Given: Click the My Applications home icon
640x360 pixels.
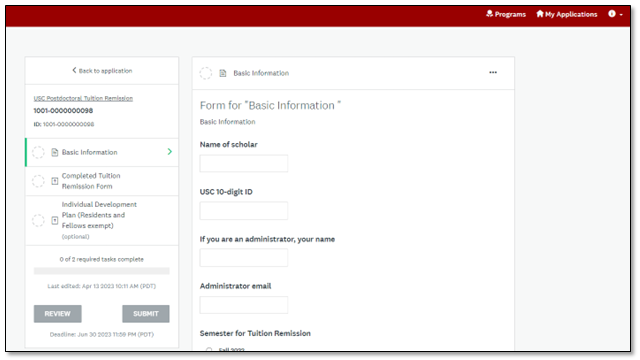Looking at the screenshot, I should pyautogui.click(x=540, y=14).
